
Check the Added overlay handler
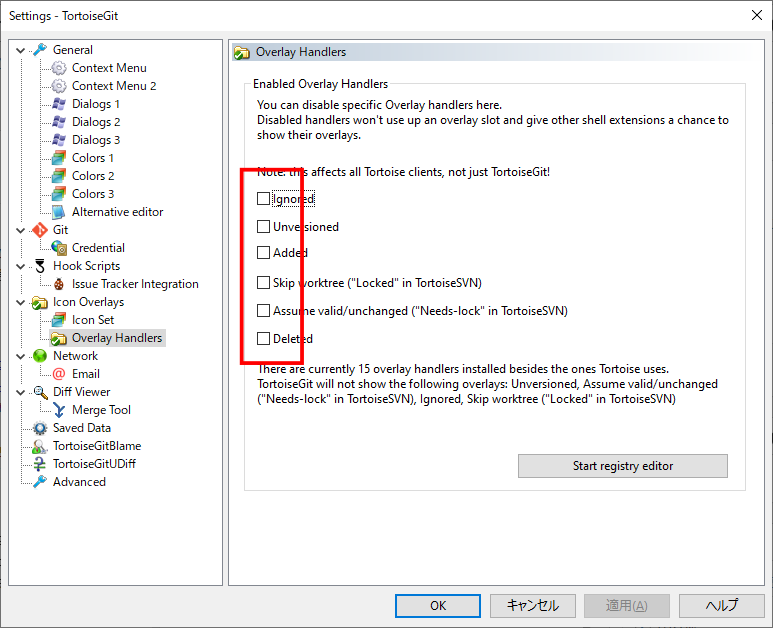[264, 253]
